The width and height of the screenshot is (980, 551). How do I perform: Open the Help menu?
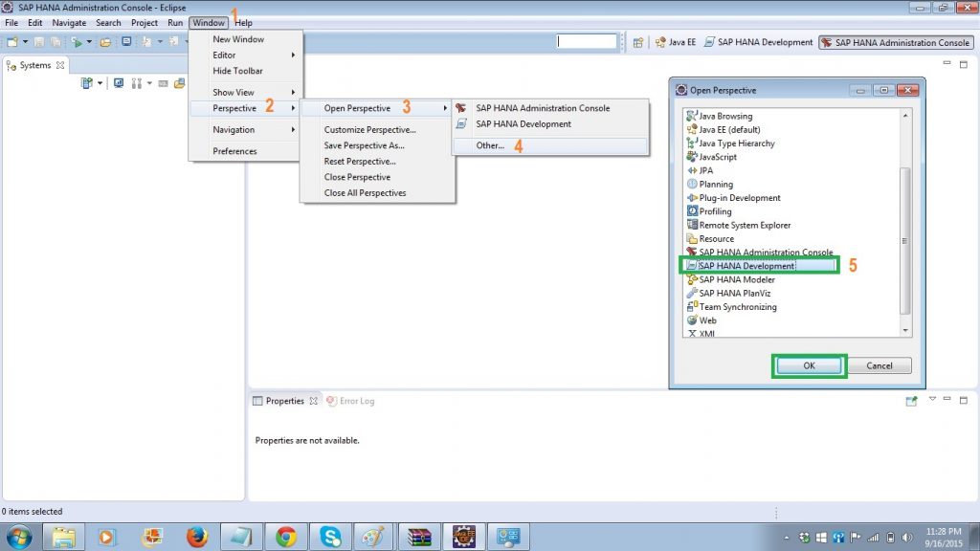coord(244,23)
